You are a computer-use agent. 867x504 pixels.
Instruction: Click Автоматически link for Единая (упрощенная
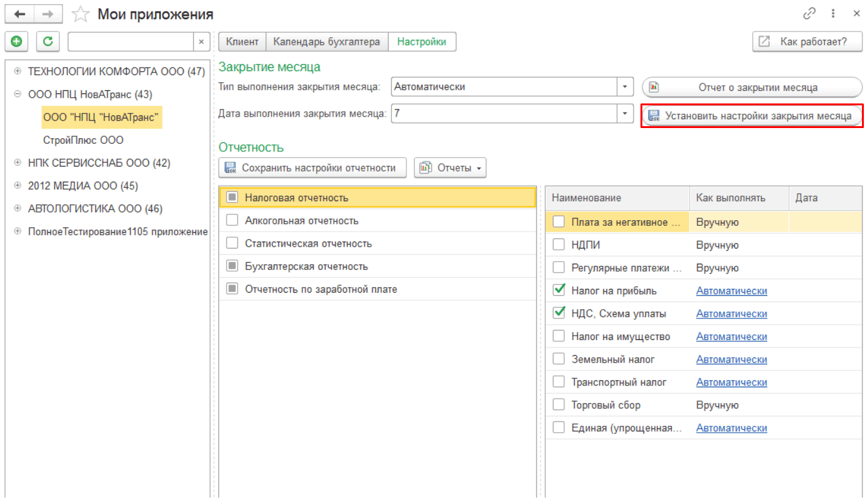tap(731, 428)
